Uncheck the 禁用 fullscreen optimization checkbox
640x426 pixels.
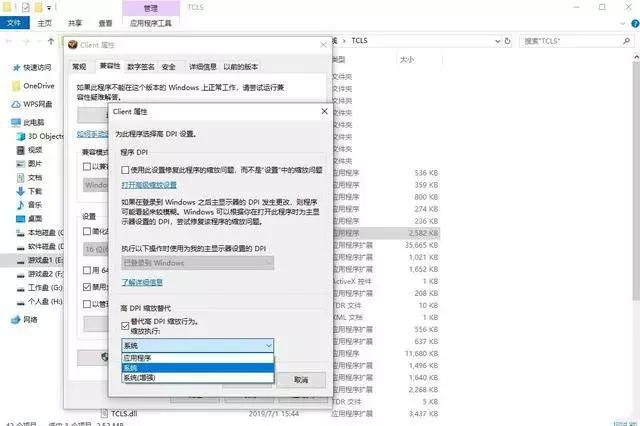(x=87, y=287)
